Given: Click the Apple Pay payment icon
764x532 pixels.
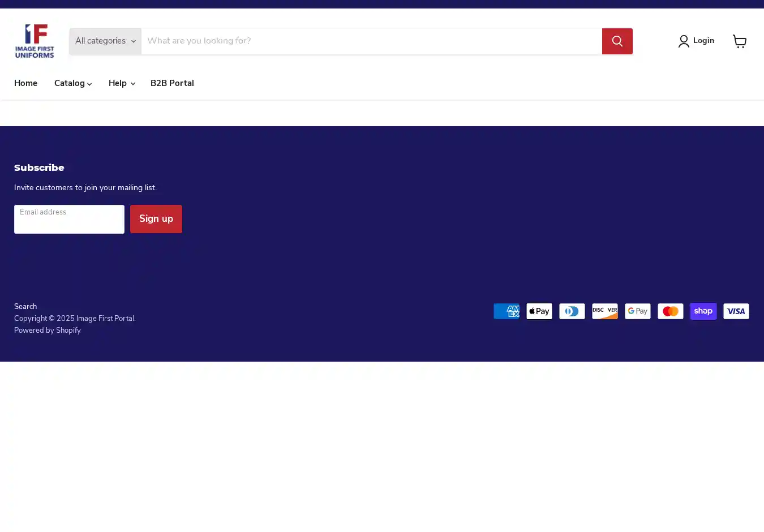Looking at the screenshot, I should click(539, 311).
